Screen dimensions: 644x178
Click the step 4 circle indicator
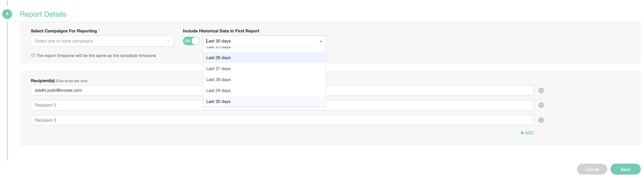[7, 14]
